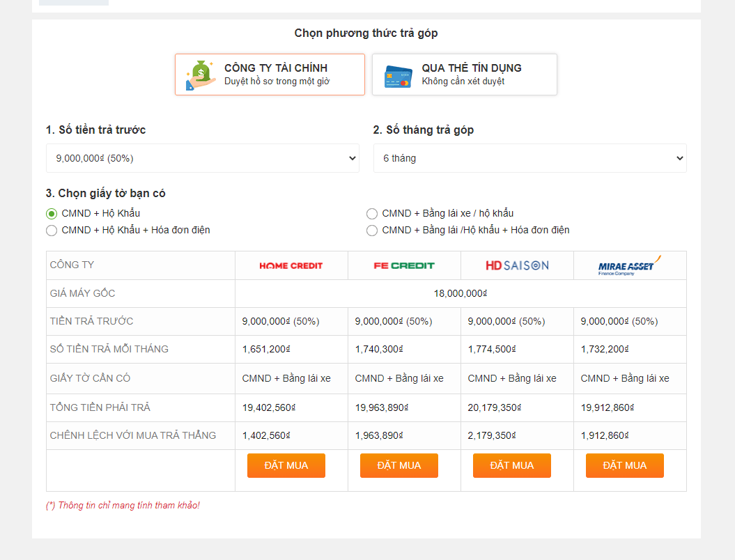
Task: Click difference amount 1,402,560₫
Action: (266, 435)
